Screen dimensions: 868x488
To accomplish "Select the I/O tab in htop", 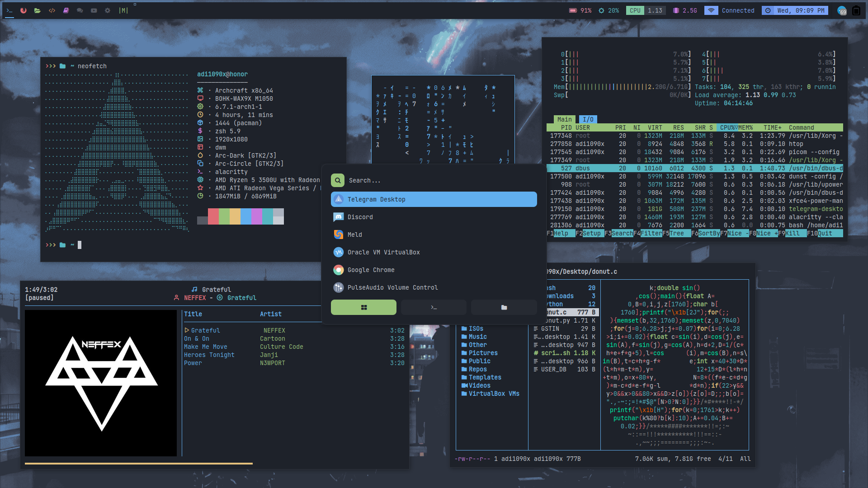I will [x=588, y=119].
